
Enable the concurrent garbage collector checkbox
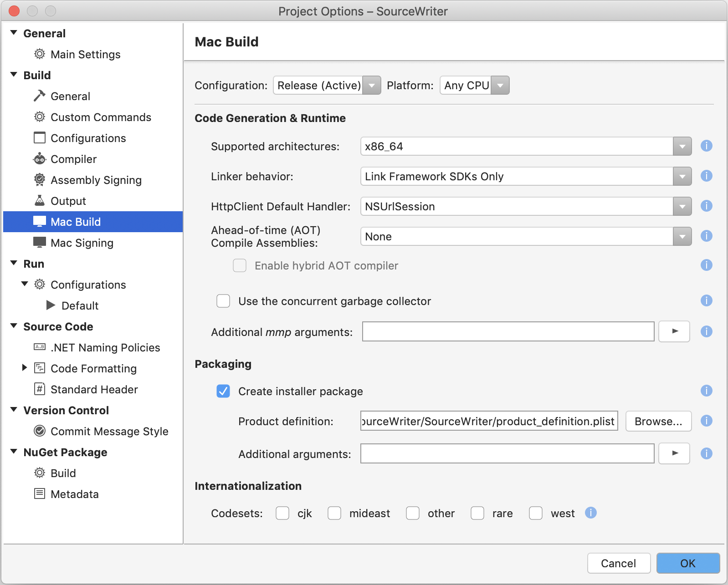[223, 301]
